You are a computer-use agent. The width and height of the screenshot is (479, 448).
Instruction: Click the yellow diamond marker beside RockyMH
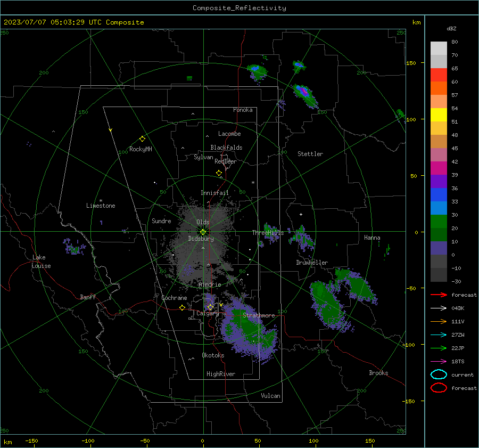[142, 139]
